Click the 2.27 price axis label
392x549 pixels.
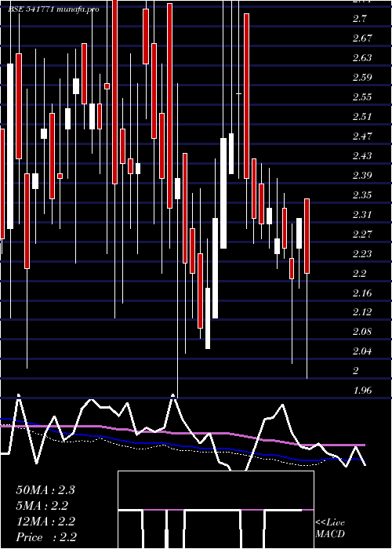(362, 234)
